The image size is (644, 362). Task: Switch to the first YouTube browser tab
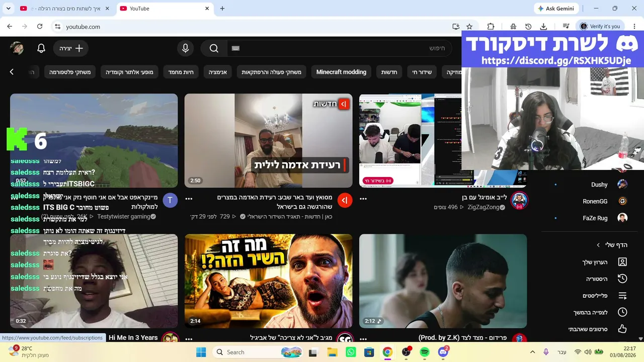65,9
